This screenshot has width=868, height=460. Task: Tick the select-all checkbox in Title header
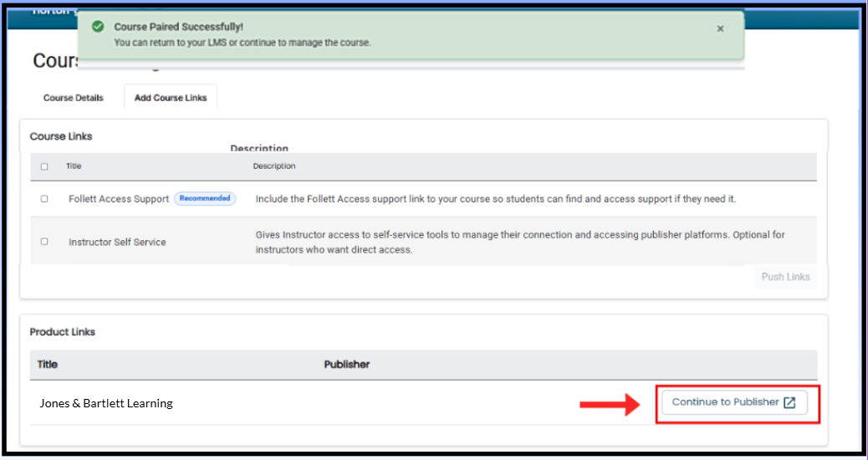pyautogui.click(x=44, y=166)
